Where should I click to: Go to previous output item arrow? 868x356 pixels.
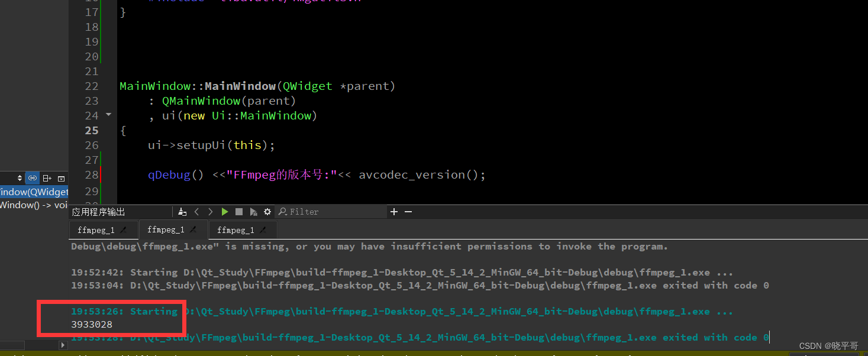(196, 212)
